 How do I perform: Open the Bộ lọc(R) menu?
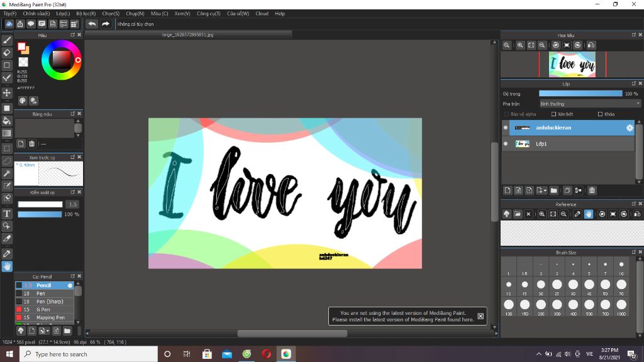86,14
